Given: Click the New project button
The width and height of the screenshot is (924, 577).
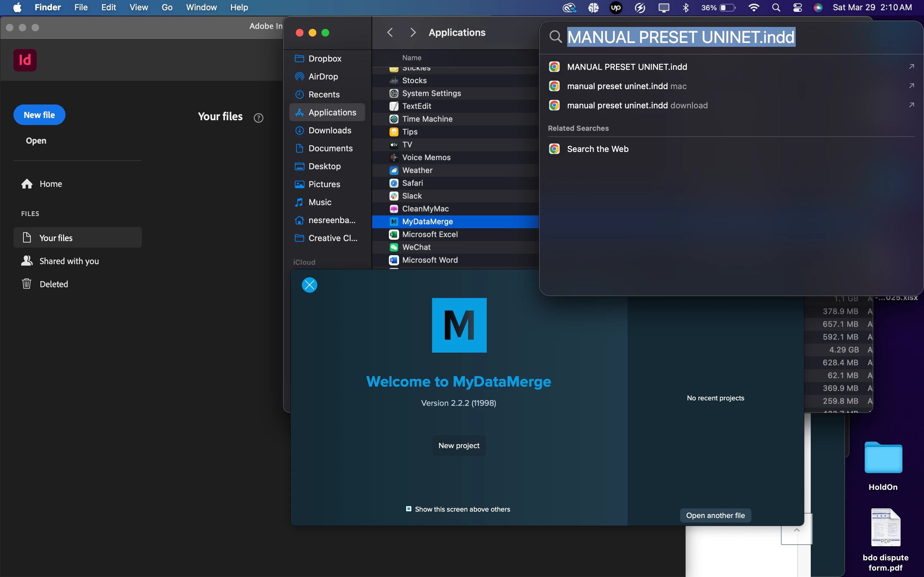Looking at the screenshot, I should point(458,445).
